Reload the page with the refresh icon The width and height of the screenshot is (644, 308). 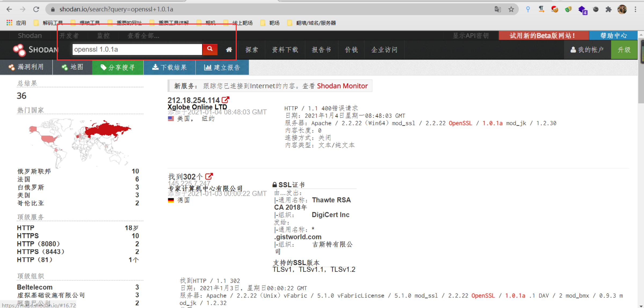point(36,9)
